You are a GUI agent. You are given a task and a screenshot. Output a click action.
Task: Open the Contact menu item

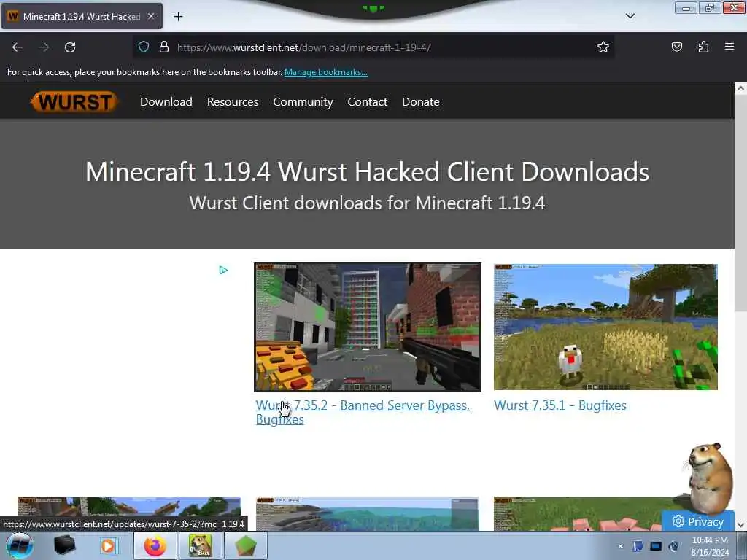tap(368, 102)
